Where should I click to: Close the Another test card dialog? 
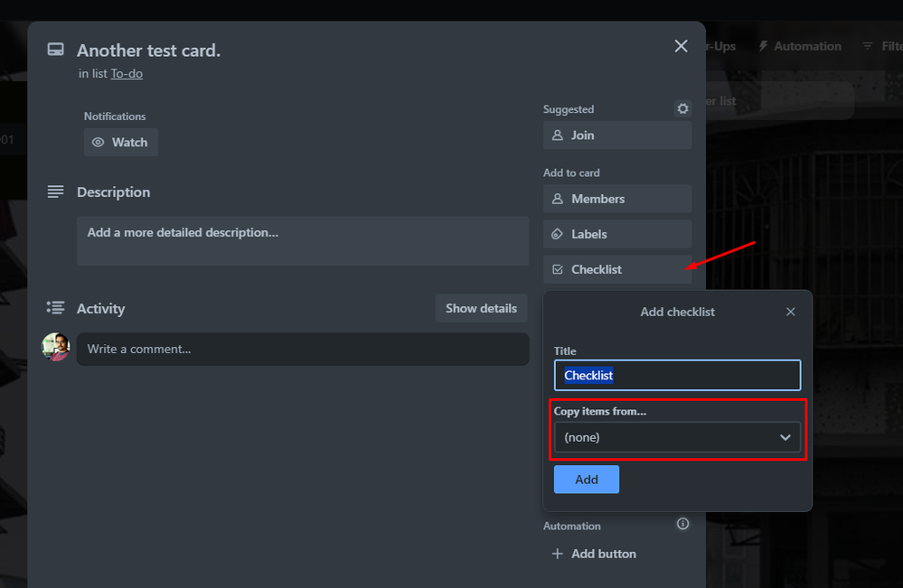coord(681,46)
